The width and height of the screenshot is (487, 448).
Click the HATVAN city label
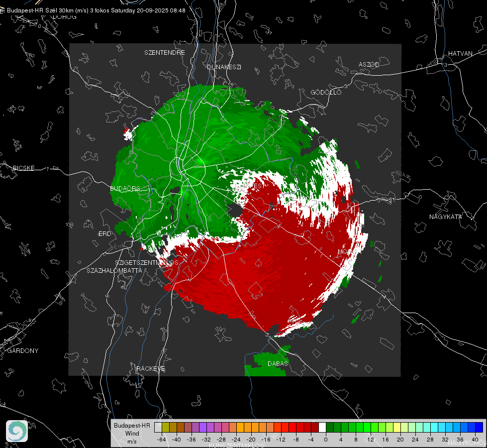460,53
